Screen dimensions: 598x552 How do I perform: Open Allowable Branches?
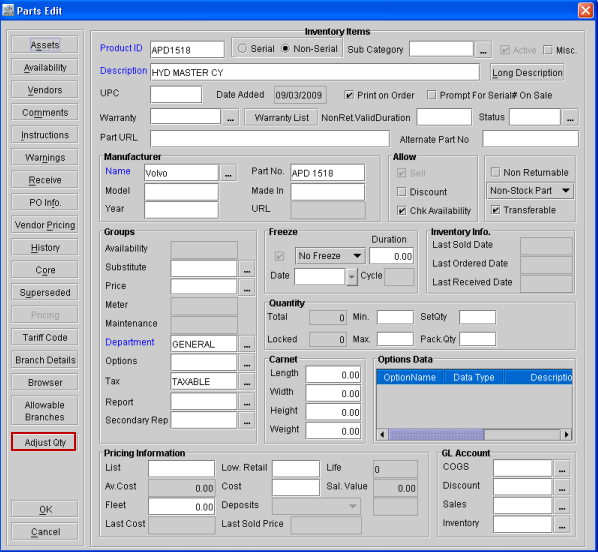[x=45, y=410]
